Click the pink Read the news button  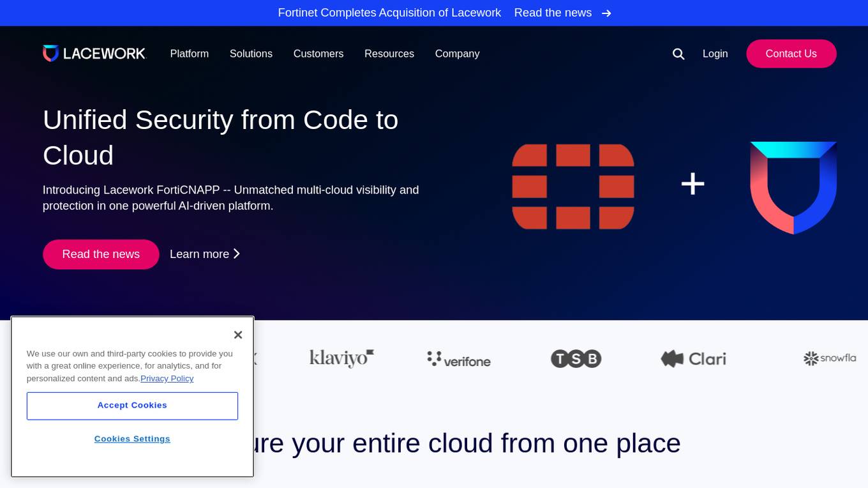point(101,254)
